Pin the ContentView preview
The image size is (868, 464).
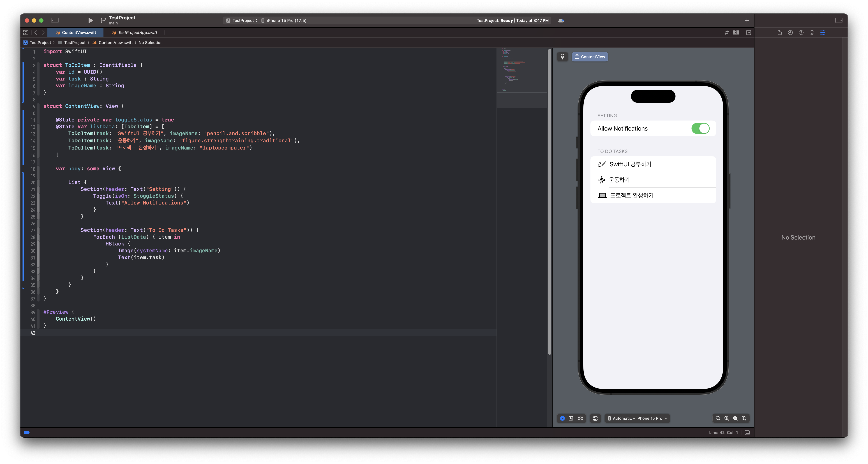[562, 57]
